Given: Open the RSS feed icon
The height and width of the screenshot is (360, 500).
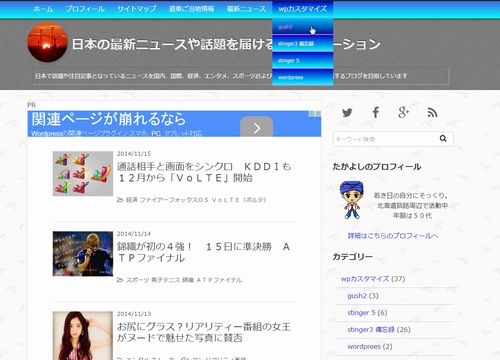Looking at the screenshot, I should tap(432, 113).
